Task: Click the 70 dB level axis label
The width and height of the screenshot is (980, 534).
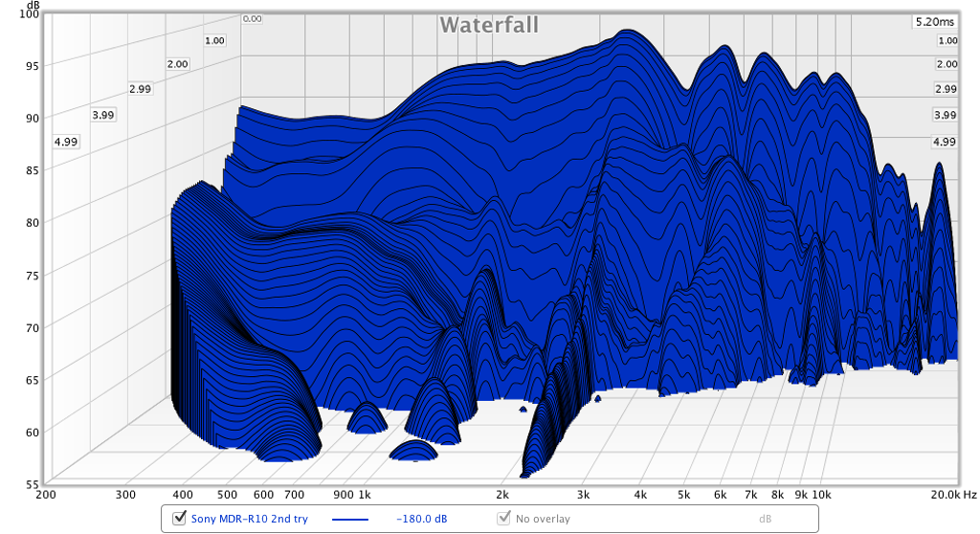Action: (x=32, y=327)
